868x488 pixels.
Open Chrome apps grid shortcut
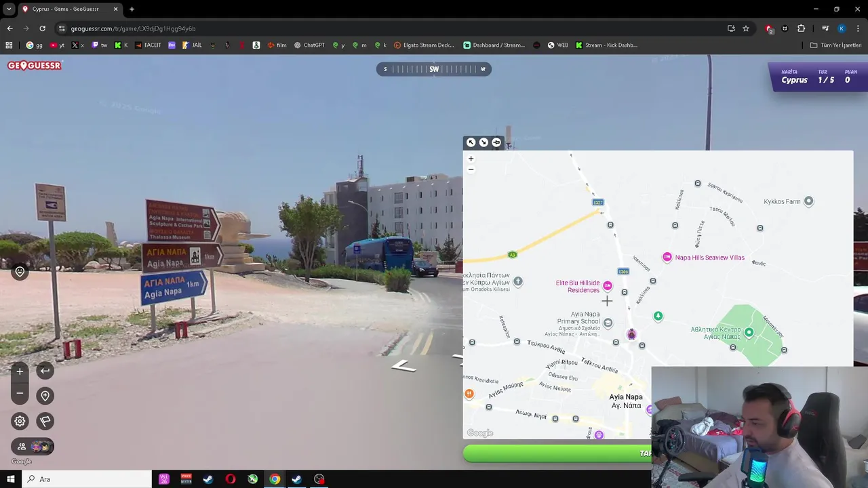pos(9,45)
